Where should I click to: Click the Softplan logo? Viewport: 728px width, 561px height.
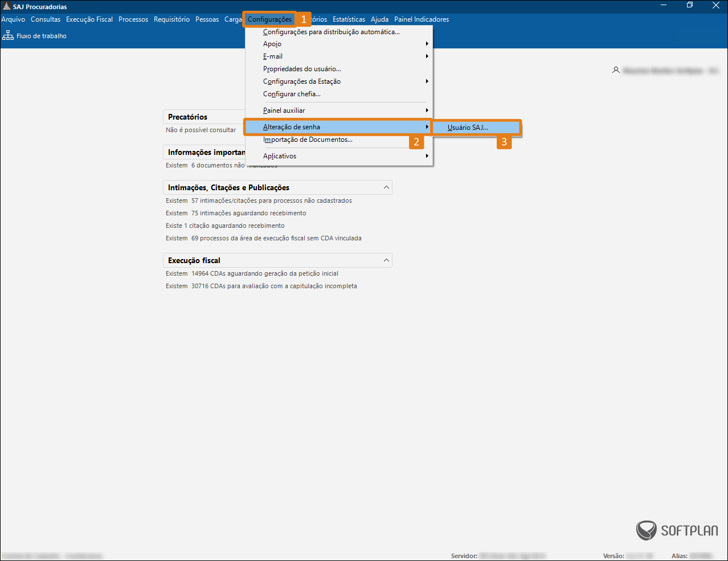pyautogui.click(x=677, y=530)
